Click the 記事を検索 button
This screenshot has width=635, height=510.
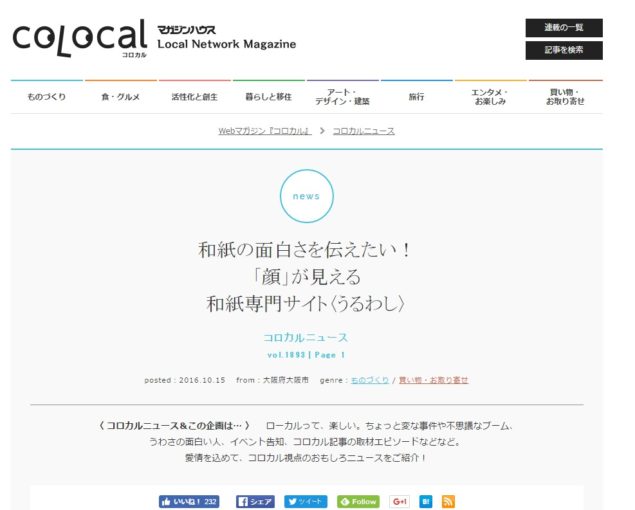pyautogui.click(x=563, y=50)
